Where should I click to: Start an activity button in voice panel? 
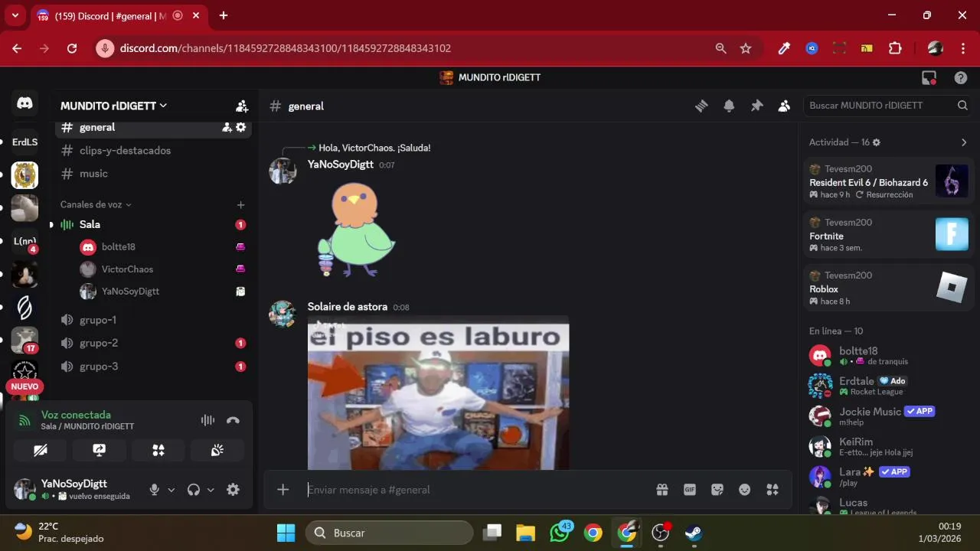(x=158, y=450)
